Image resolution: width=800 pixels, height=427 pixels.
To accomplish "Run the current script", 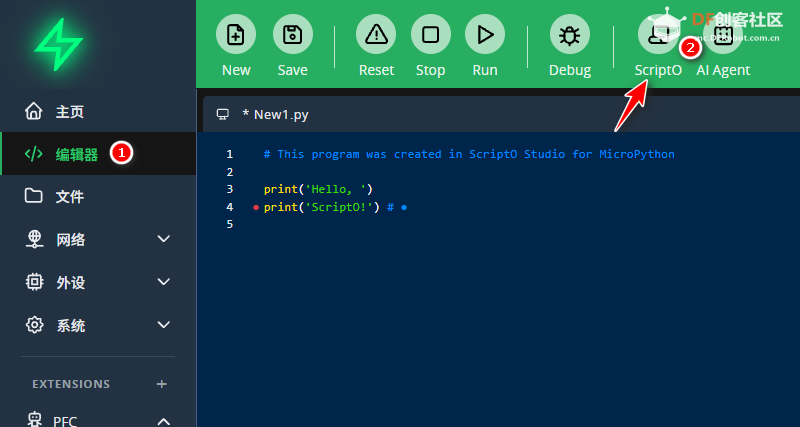I will (485, 35).
